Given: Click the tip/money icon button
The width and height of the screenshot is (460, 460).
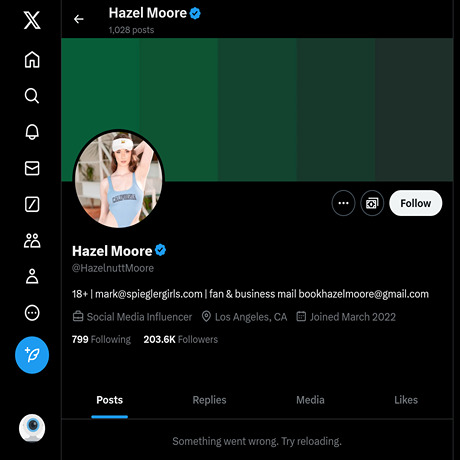Looking at the screenshot, I should coord(372,203).
